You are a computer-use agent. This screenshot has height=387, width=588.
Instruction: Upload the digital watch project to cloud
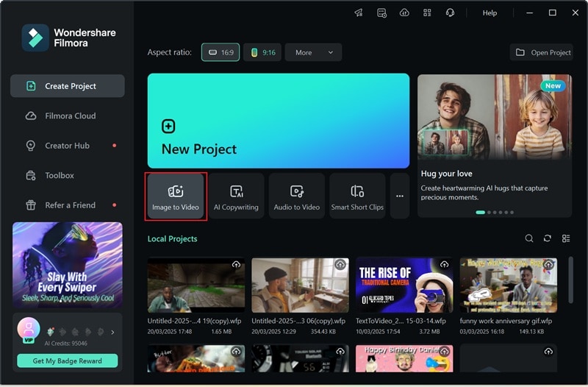[340, 352]
